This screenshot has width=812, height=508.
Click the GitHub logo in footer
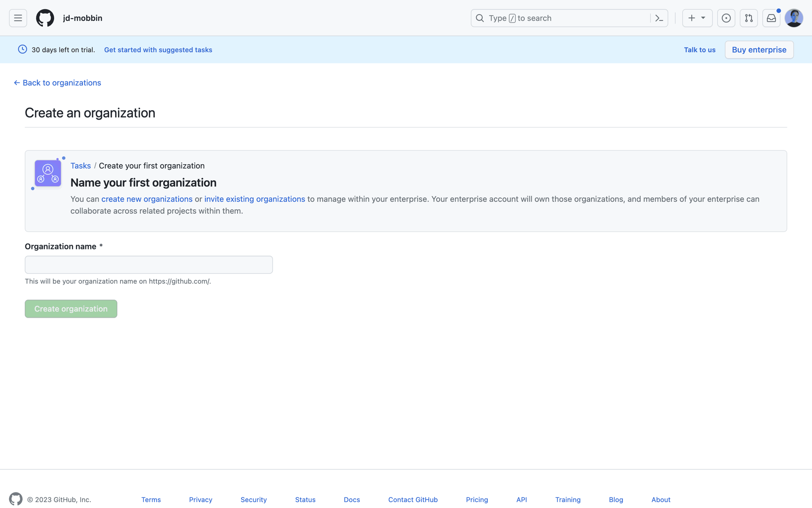pos(16,499)
